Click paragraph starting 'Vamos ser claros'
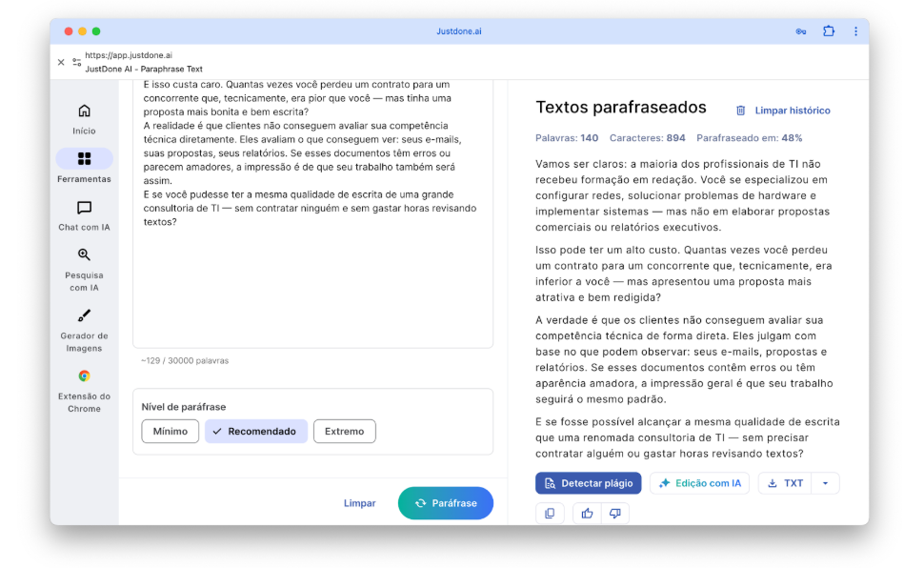 682,195
